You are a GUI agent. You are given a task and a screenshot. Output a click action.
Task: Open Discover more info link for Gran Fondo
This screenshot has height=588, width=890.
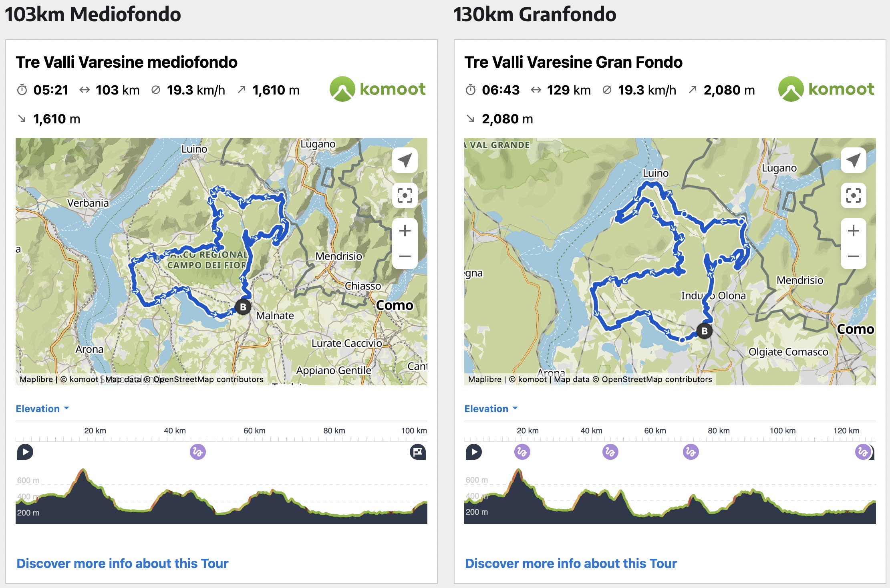point(571,564)
